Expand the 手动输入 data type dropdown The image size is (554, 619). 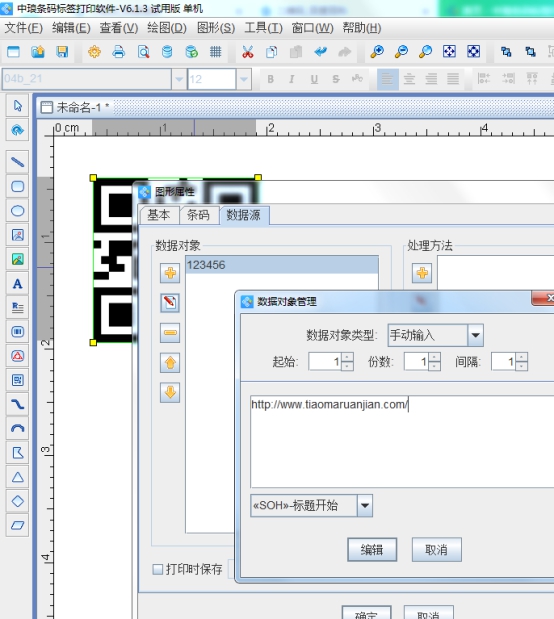[475, 336]
